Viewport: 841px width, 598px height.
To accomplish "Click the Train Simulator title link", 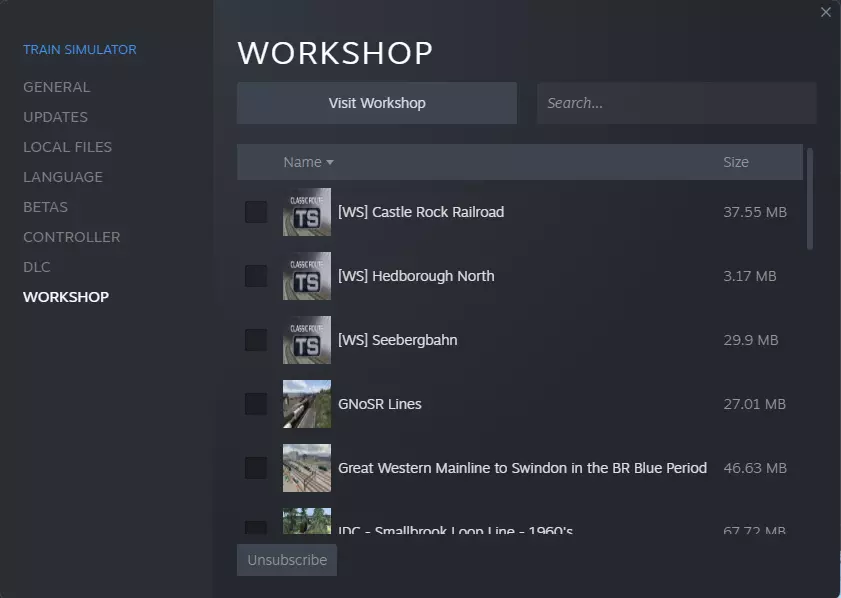I will click(x=80, y=49).
